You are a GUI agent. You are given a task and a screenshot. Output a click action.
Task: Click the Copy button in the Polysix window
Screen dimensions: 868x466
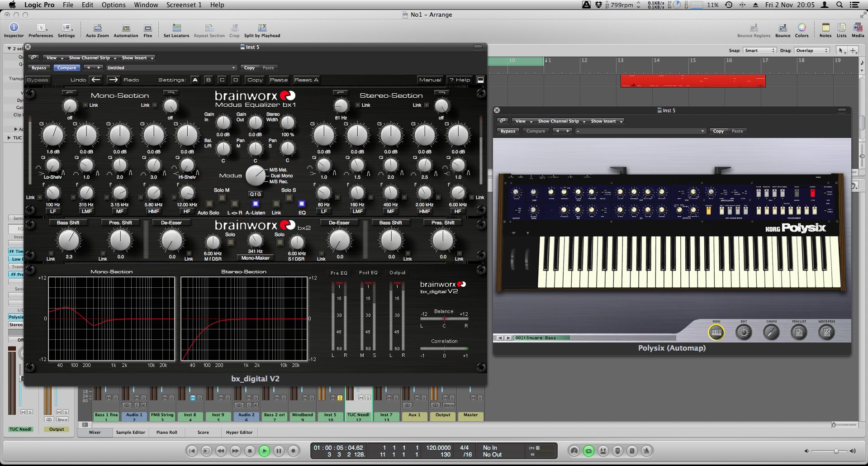pos(718,131)
